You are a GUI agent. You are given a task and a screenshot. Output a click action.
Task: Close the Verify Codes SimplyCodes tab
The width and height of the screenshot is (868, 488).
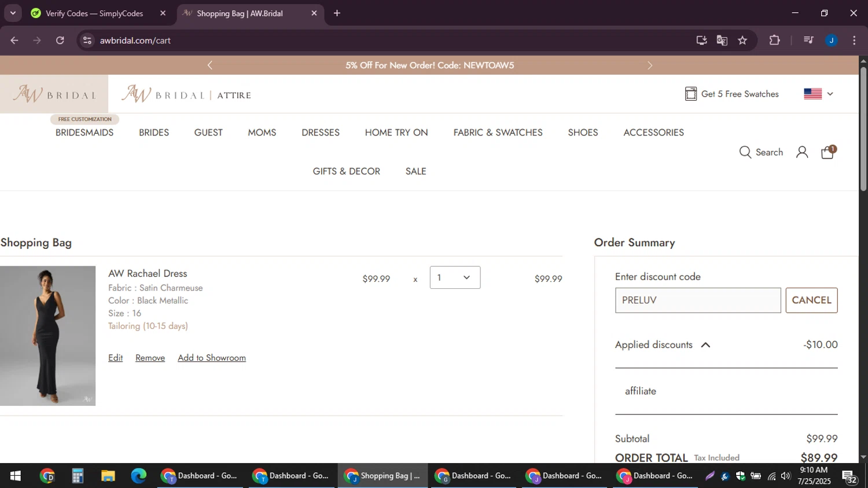[163, 13]
